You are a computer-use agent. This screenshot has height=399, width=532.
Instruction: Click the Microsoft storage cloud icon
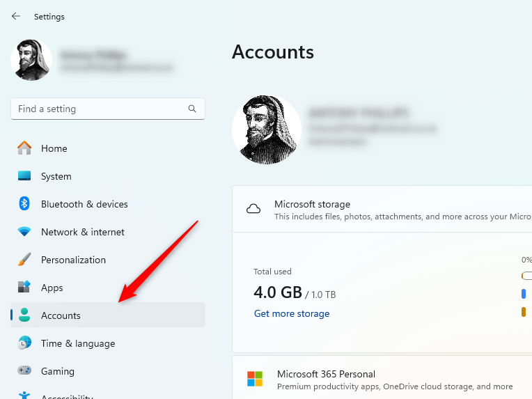(253, 209)
